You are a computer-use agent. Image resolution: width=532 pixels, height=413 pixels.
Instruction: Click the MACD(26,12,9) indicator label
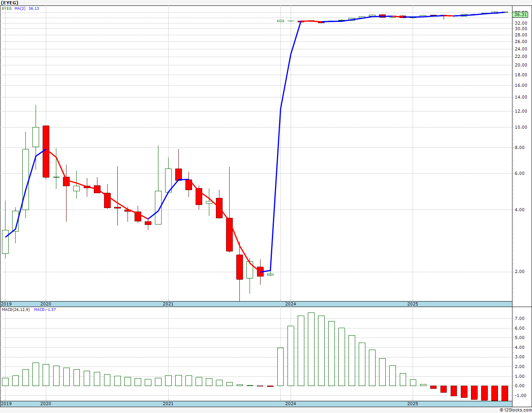point(16,310)
